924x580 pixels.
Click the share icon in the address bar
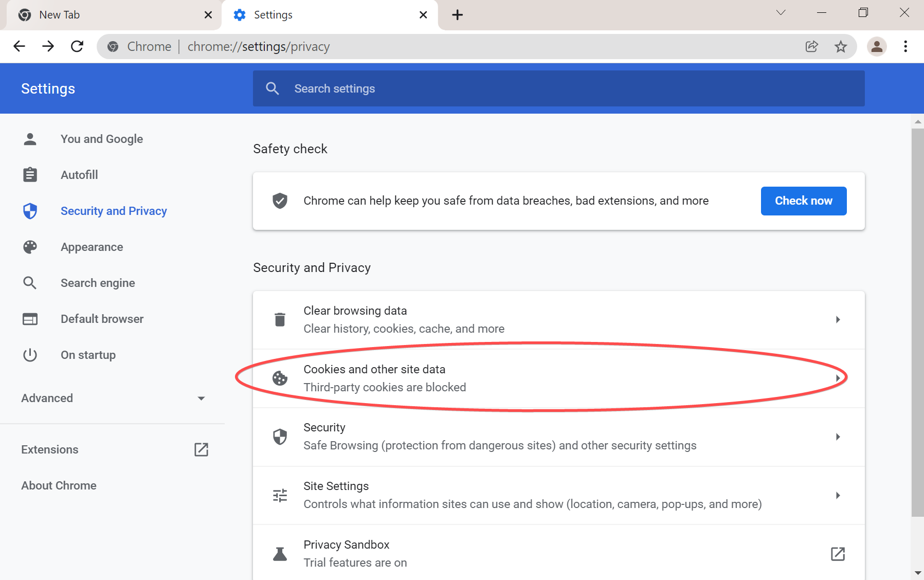coord(812,46)
